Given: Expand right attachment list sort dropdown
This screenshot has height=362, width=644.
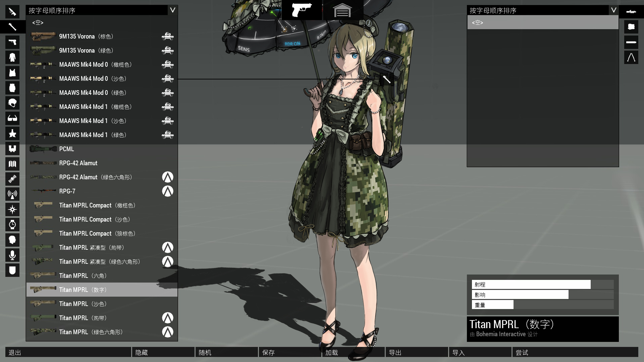Looking at the screenshot, I should click(613, 10).
